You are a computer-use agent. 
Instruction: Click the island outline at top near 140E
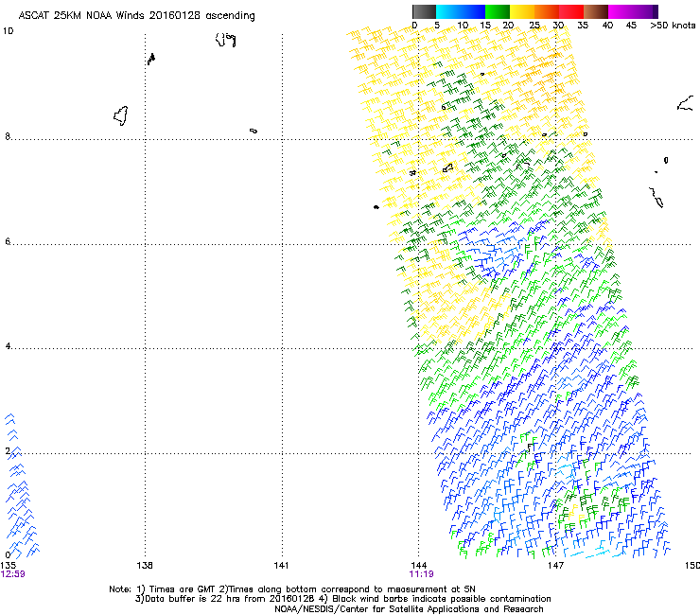[225, 40]
